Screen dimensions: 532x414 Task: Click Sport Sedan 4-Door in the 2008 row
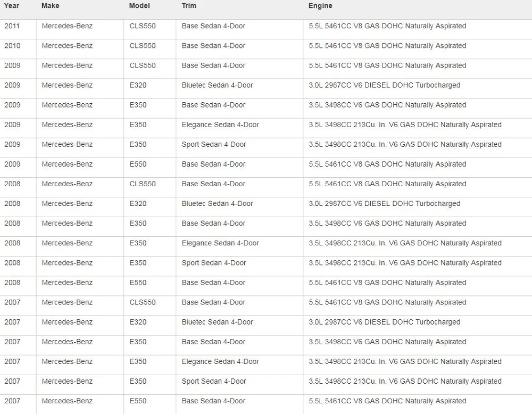pyautogui.click(x=214, y=263)
